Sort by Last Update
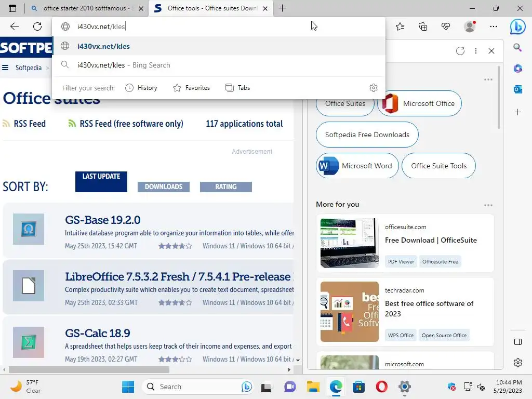Image resolution: width=532 pixels, height=399 pixels. (x=101, y=182)
